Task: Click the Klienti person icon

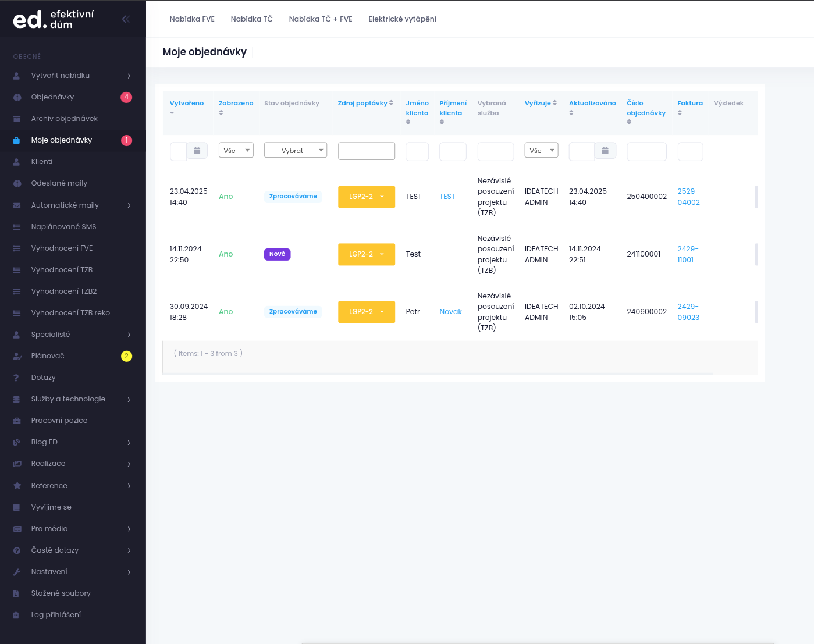Action: pos(17,162)
